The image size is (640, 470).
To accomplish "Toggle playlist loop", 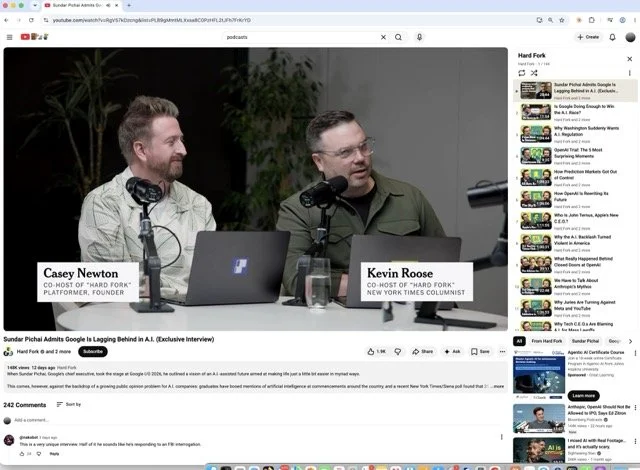I will (522, 73).
